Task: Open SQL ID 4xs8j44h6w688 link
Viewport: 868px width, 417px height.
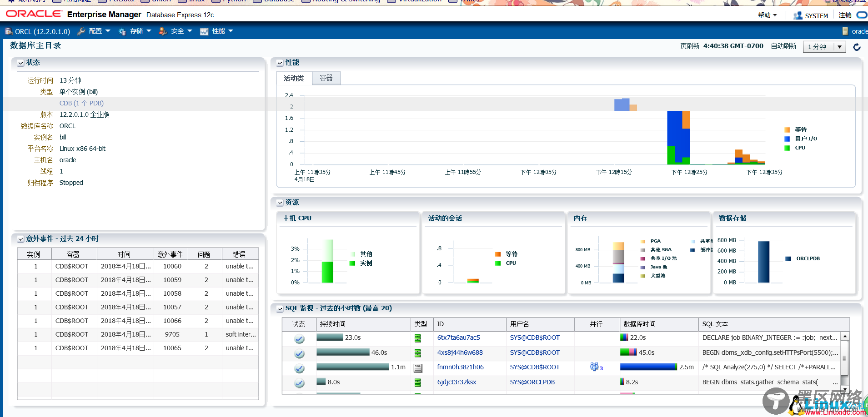Action: pyautogui.click(x=460, y=352)
